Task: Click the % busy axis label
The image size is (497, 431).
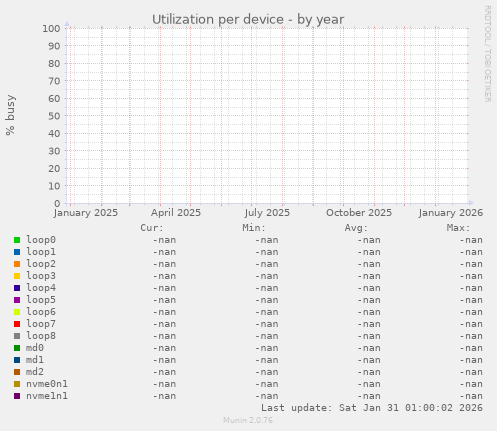Action: [x=10, y=115]
